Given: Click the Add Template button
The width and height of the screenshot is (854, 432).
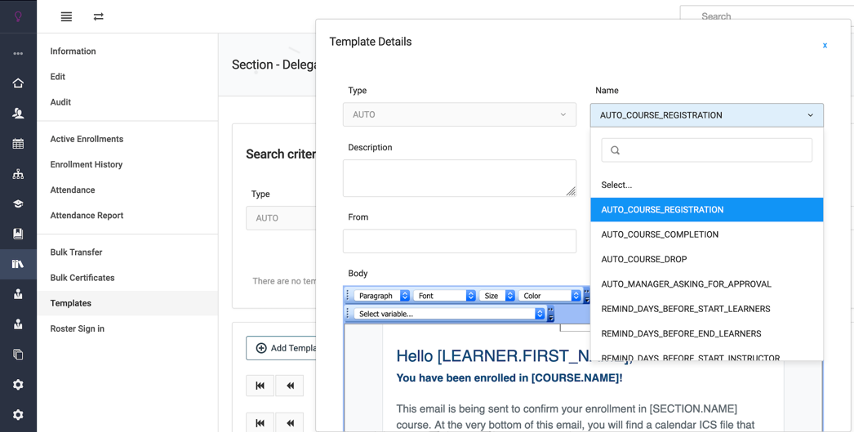Looking at the screenshot, I should pyautogui.click(x=281, y=348).
